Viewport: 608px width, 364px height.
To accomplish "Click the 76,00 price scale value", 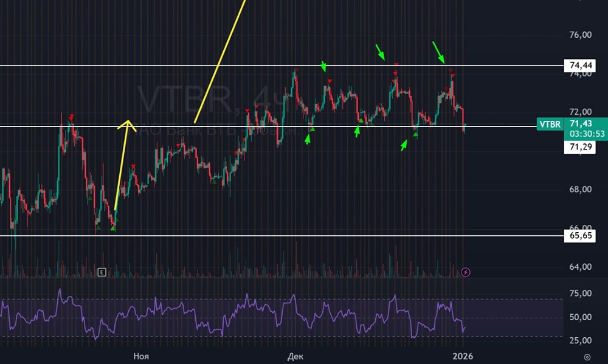I will coord(581,35).
